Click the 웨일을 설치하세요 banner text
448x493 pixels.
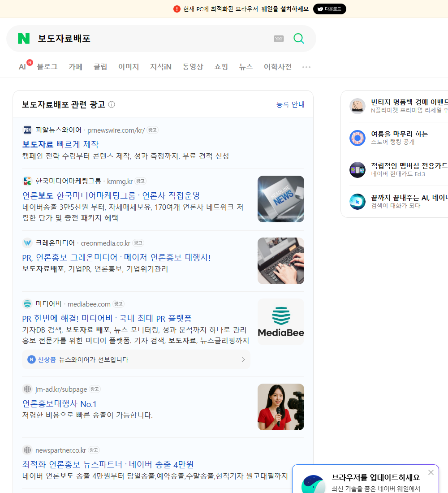click(285, 9)
